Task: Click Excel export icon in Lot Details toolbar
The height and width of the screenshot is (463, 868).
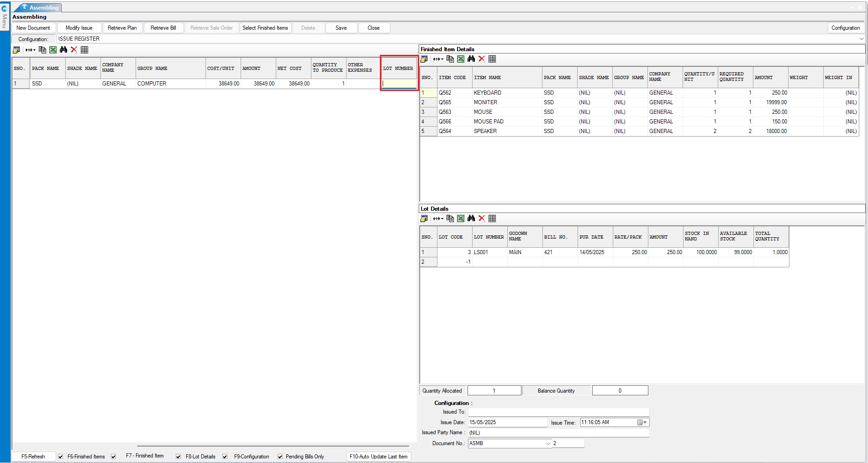Action: pyautogui.click(x=461, y=218)
